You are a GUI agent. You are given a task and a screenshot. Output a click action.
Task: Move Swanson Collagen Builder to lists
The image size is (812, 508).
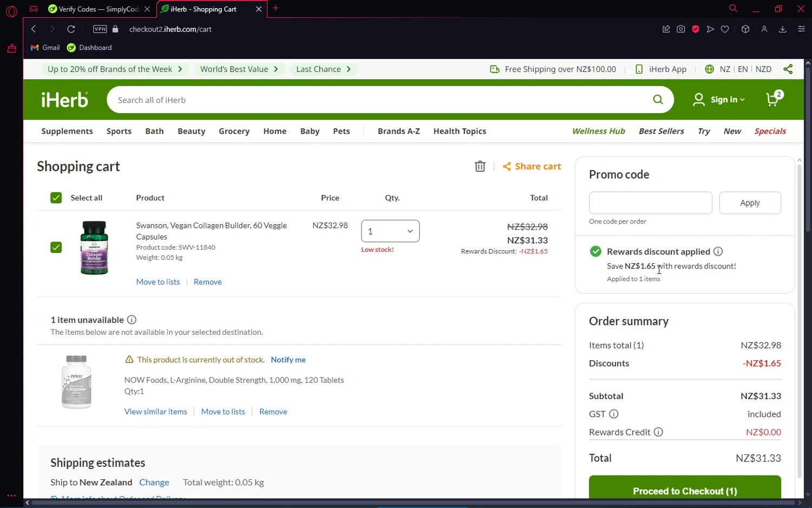158,282
